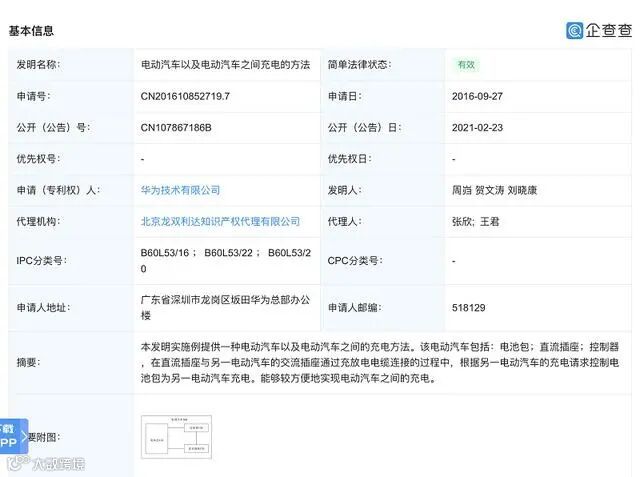Click the 申请（专利权）人 field label
This screenshot has height=477, width=640.
(58, 190)
